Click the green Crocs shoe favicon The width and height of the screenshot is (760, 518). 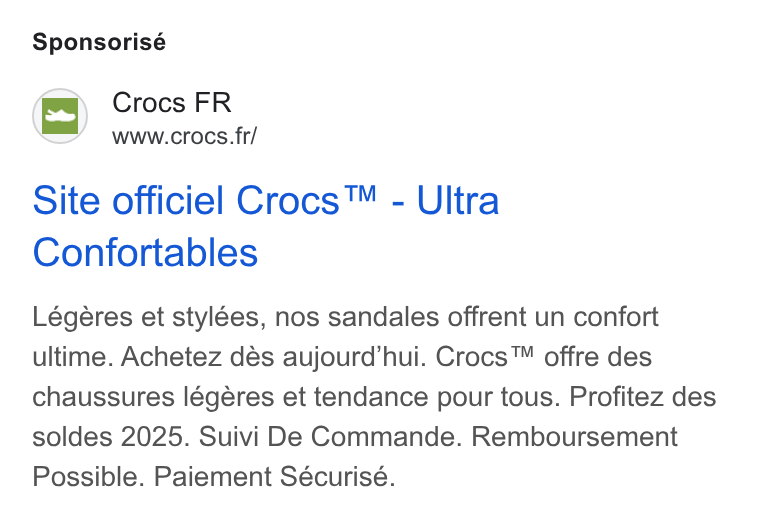(60, 116)
